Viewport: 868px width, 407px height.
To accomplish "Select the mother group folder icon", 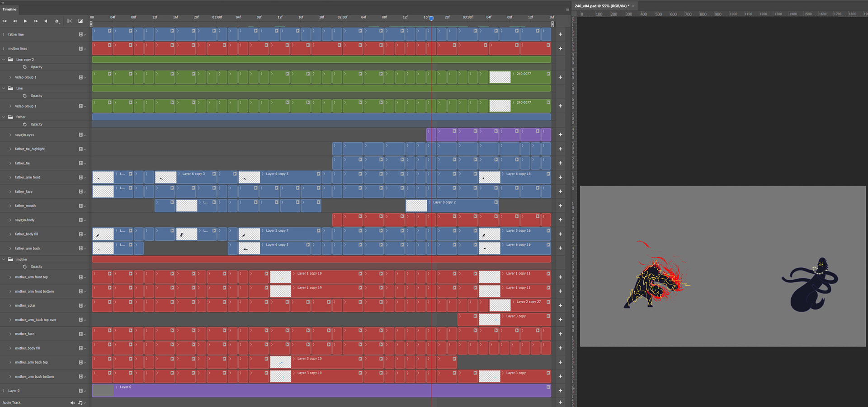I will tap(10, 259).
